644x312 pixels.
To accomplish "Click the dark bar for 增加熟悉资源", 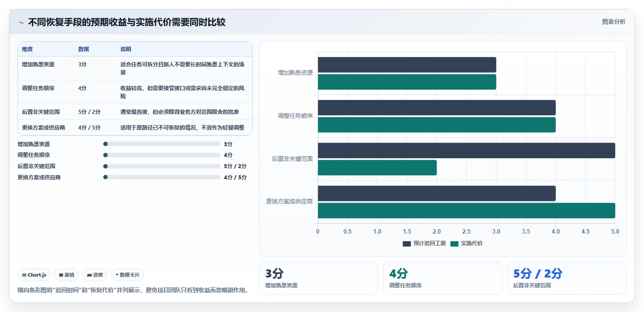I will pos(407,65).
